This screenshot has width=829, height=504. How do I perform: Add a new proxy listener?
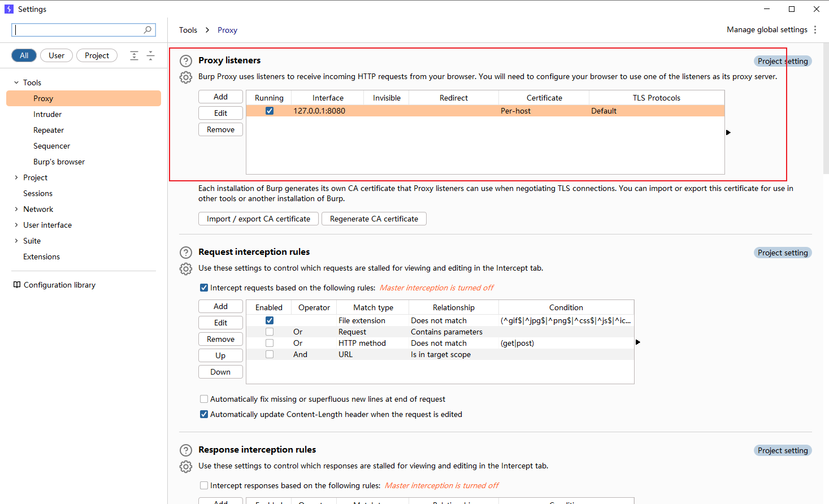pos(220,97)
